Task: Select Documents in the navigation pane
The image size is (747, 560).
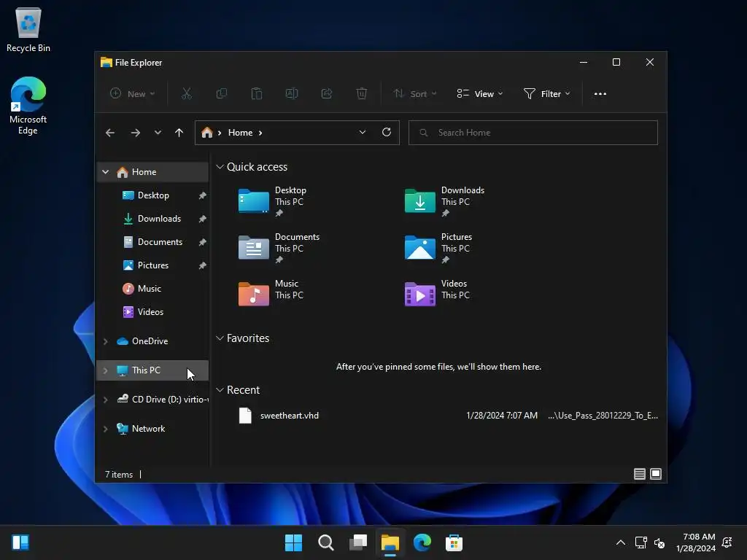Action: [153, 242]
